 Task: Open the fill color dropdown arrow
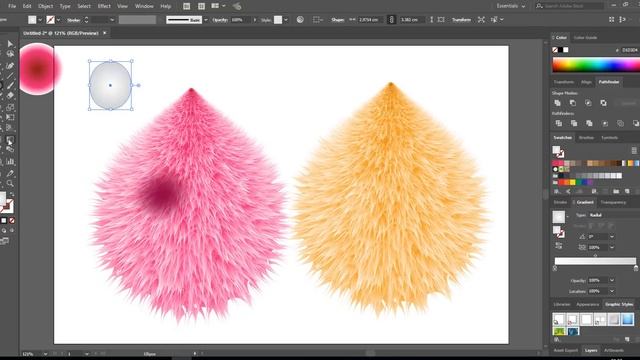pos(40,20)
